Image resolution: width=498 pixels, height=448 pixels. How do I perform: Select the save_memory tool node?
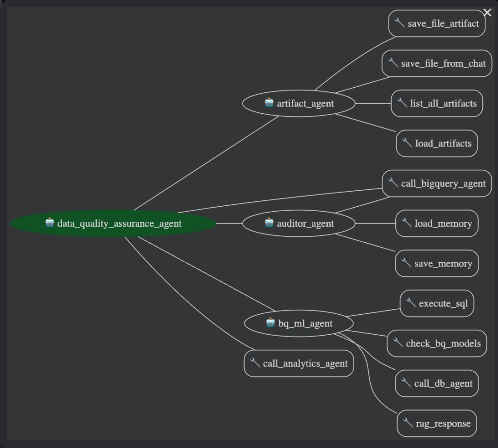(x=437, y=263)
